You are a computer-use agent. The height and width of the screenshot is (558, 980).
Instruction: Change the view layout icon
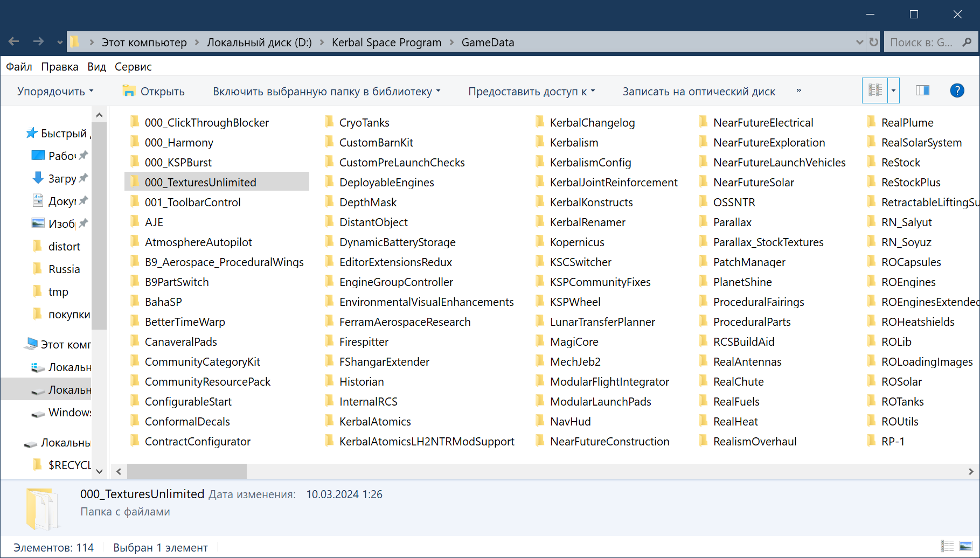tap(875, 90)
